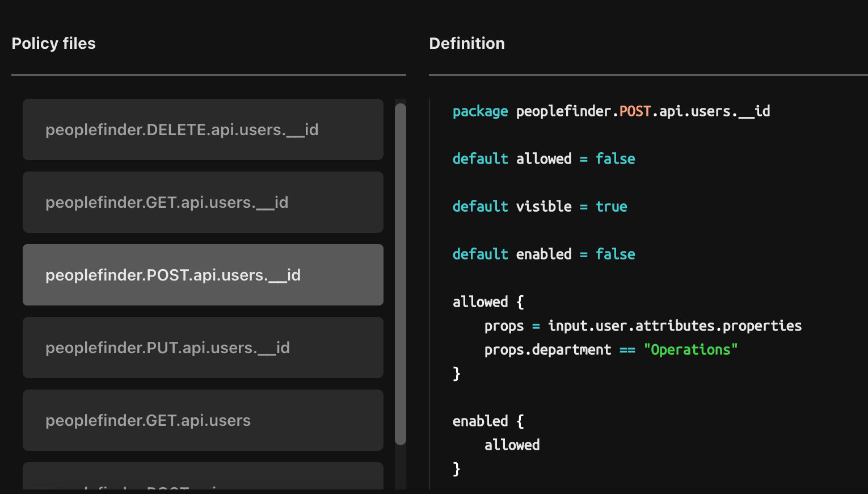
Task: Select the peoplefinder.GET.api.users.__id policy
Action: pos(203,202)
